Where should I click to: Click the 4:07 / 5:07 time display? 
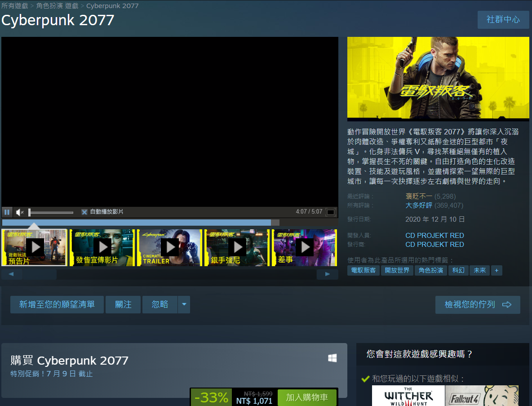coord(309,211)
